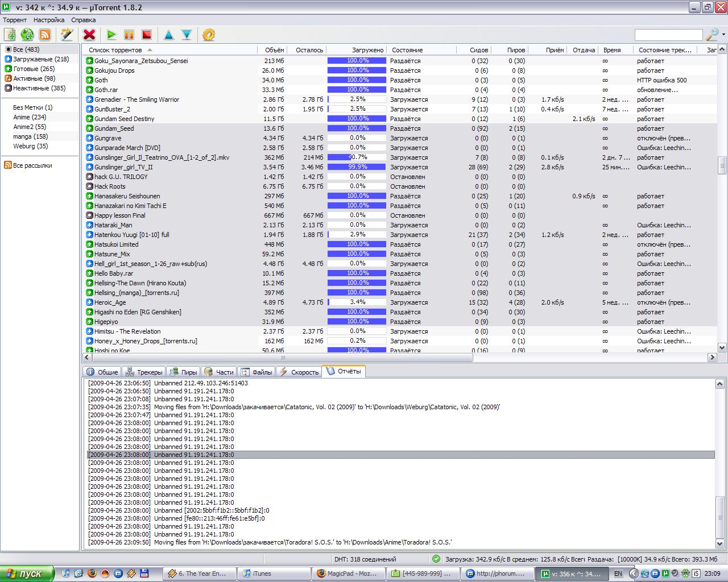The image size is (728, 582).
Task: Click the 2.5% progress bar of GunBuster_2
Action: [x=357, y=109]
